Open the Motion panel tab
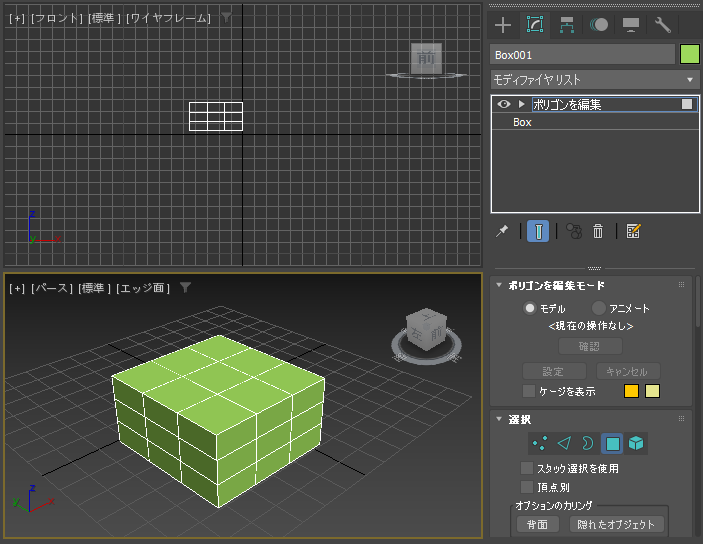Image resolution: width=703 pixels, height=544 pixels. (x=599, y=25)
